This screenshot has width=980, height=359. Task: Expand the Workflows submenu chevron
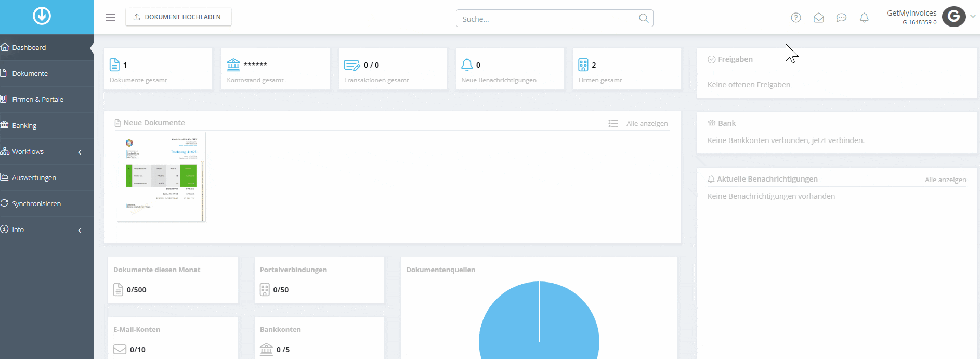point(80,152)
